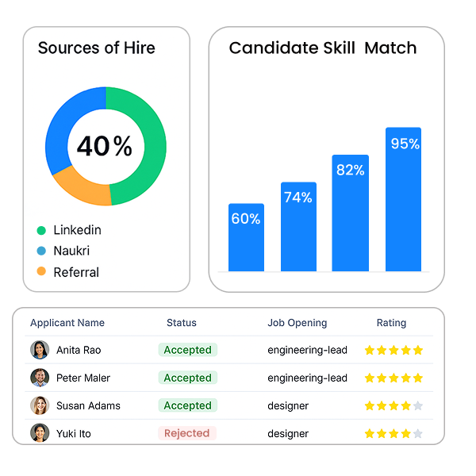Click the orange Referral legend dot
Screen dimensions: 476x476
pyautogui.click(x=41, y=272)
